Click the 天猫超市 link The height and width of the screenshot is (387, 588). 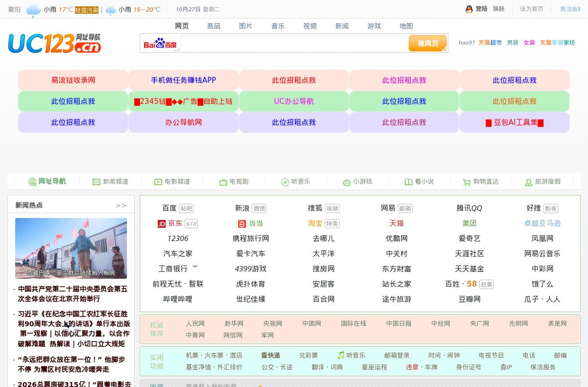pos(490,43)
